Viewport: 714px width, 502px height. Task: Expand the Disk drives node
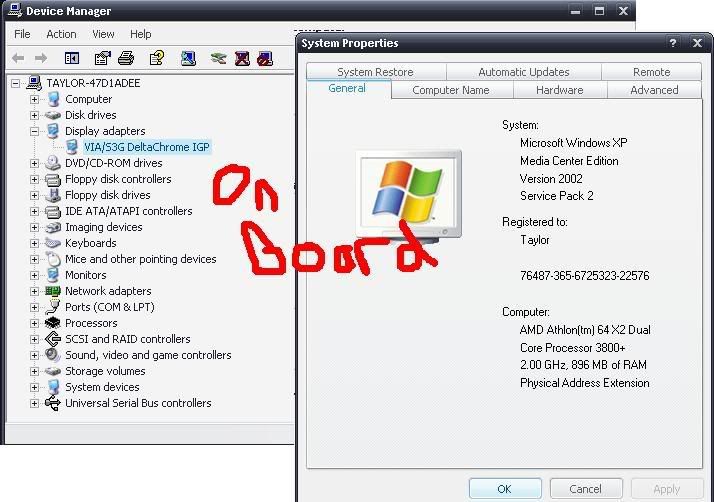(x=34, y=115)
